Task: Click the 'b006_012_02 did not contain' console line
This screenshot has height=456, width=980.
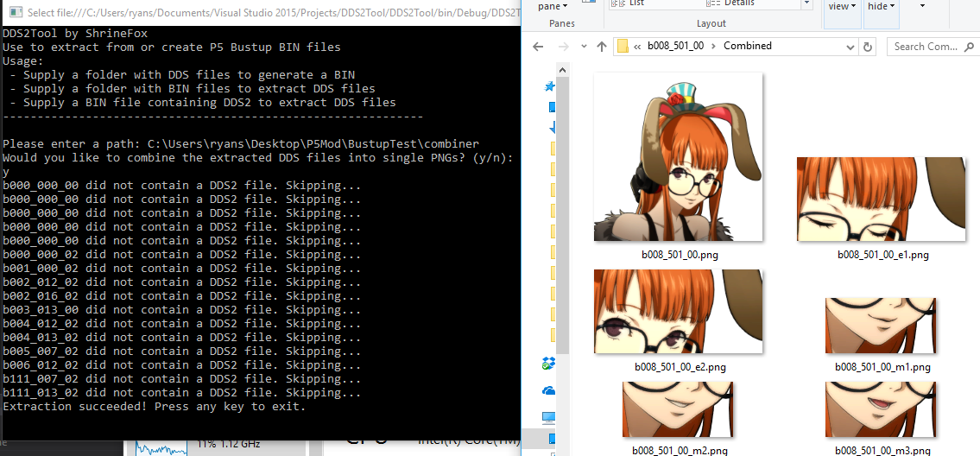Action: tap(182, 364)
